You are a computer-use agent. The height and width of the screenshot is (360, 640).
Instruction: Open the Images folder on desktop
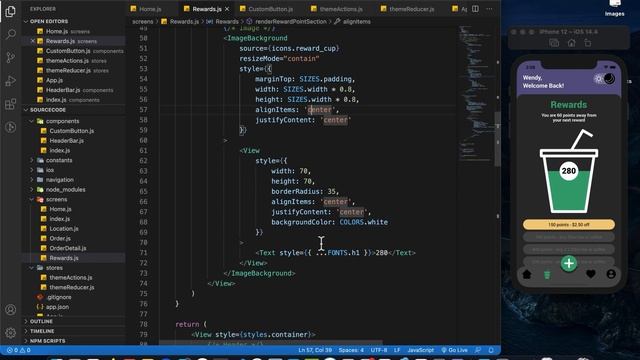pyautogui.click(x=614, y=8)
